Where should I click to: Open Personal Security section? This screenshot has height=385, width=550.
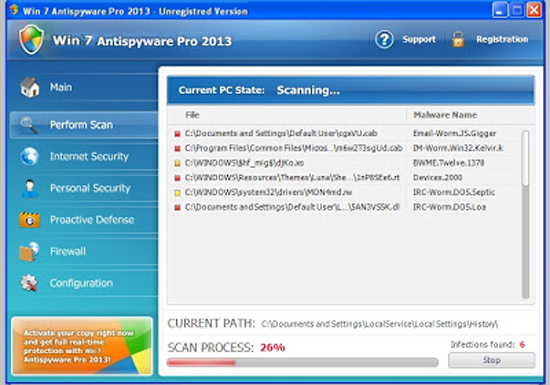84,188
